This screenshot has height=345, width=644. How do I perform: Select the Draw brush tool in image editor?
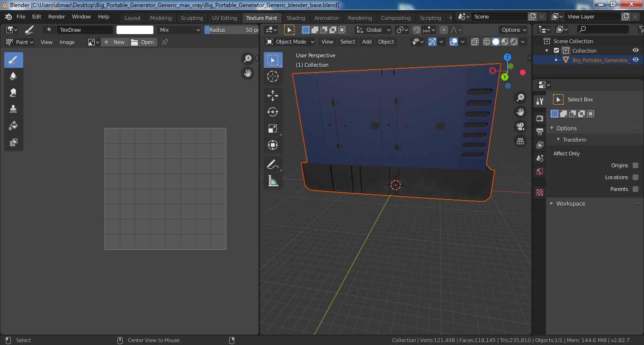tap(14, 60)
